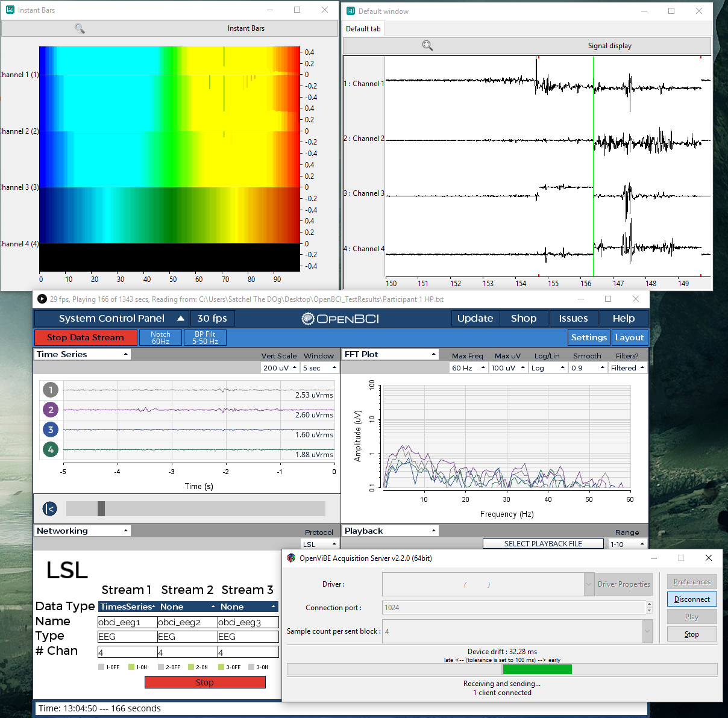This screenshot has width=728, height=718.
Task: Open the Max Freq 60 Hz dropdown
Action: [468, 367]
